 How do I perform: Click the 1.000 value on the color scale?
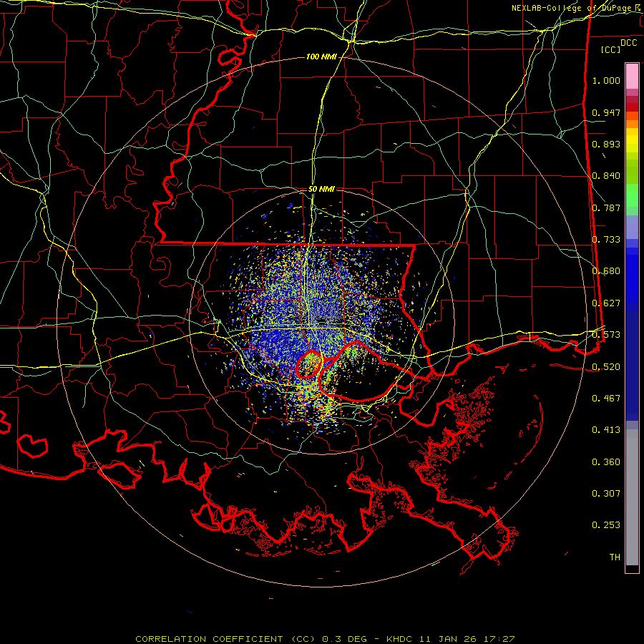(x=606, y=80)
